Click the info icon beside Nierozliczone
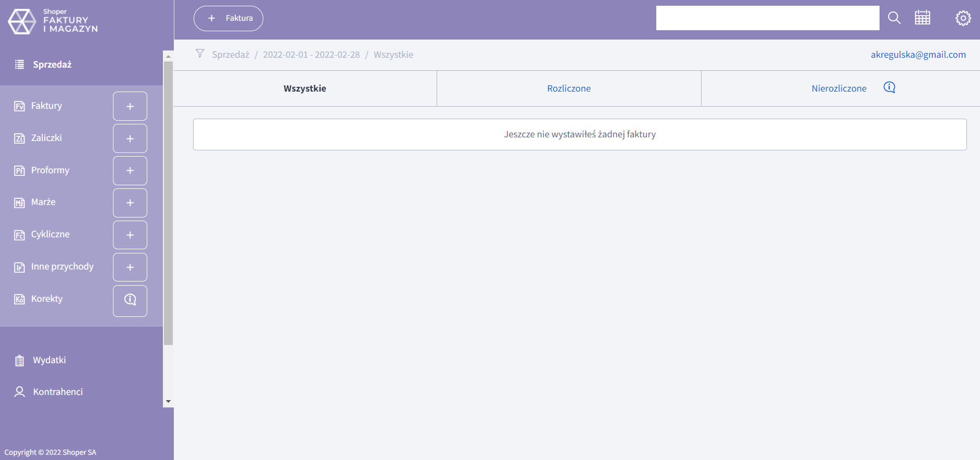980x460 pixels. pos(889,87)
